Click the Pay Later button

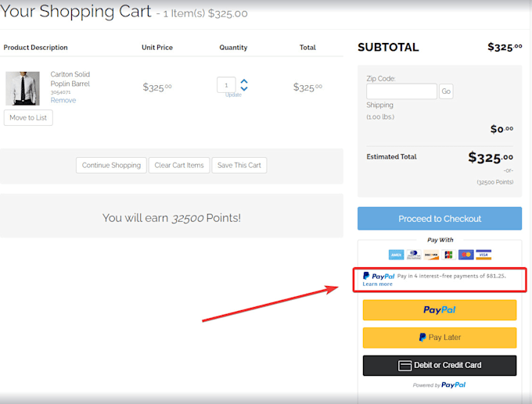coord(440,338)
